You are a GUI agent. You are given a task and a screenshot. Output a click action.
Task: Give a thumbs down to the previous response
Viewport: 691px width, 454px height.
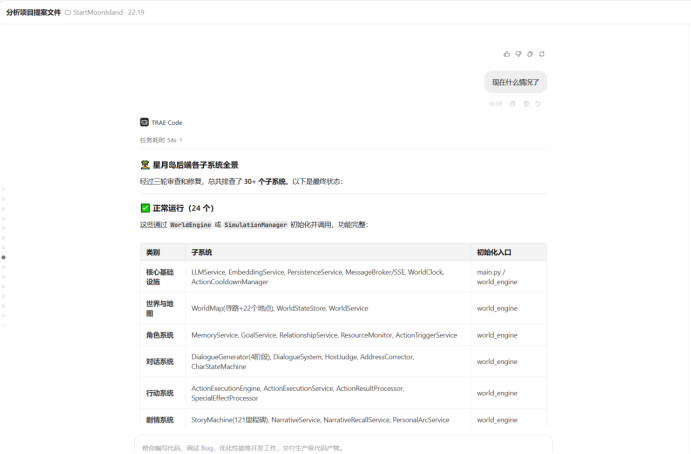pos(518,54)
